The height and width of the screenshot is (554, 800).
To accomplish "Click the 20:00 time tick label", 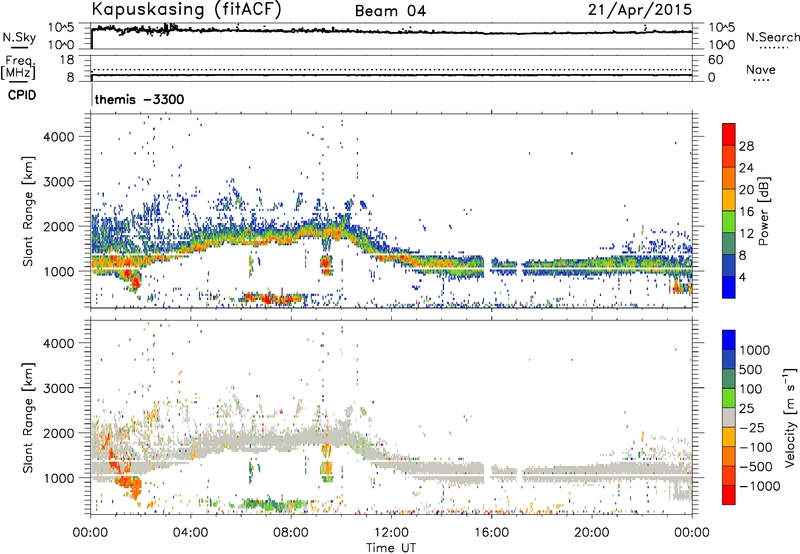I will (x=591, y=533).
